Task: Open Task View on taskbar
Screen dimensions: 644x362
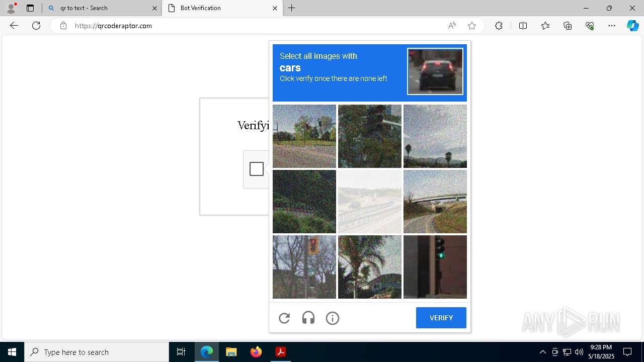Action: 181,352
